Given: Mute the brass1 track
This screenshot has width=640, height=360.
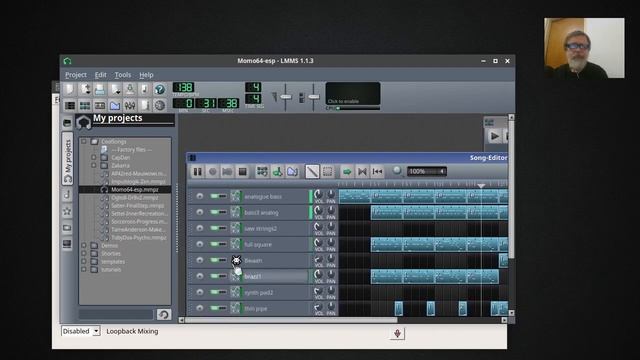Looking at the screenshot, I should click(x=214, y=276).
